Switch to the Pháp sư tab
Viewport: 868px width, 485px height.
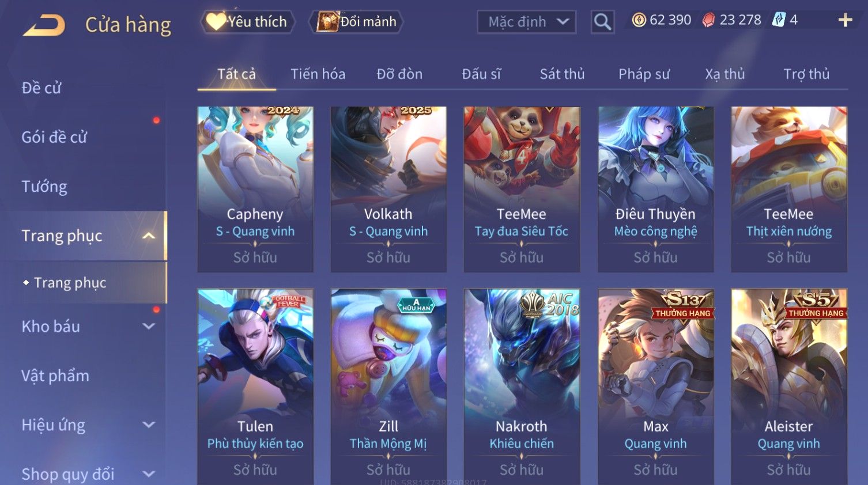[644, 74]
